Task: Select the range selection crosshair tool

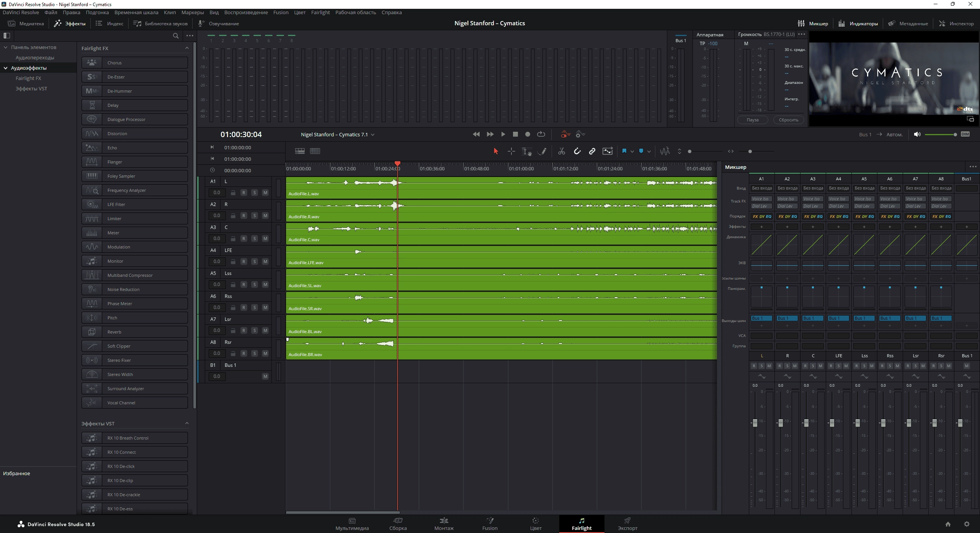Action: pos(511,151)
